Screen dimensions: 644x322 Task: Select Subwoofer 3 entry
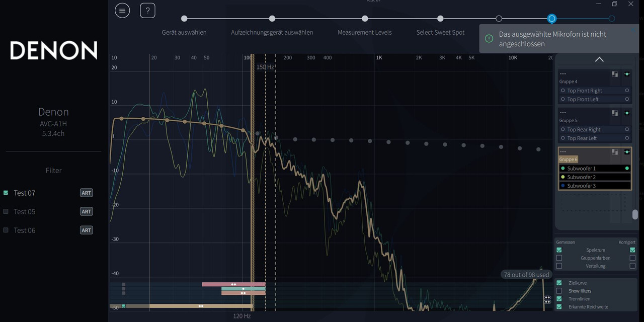click(595, 186)
